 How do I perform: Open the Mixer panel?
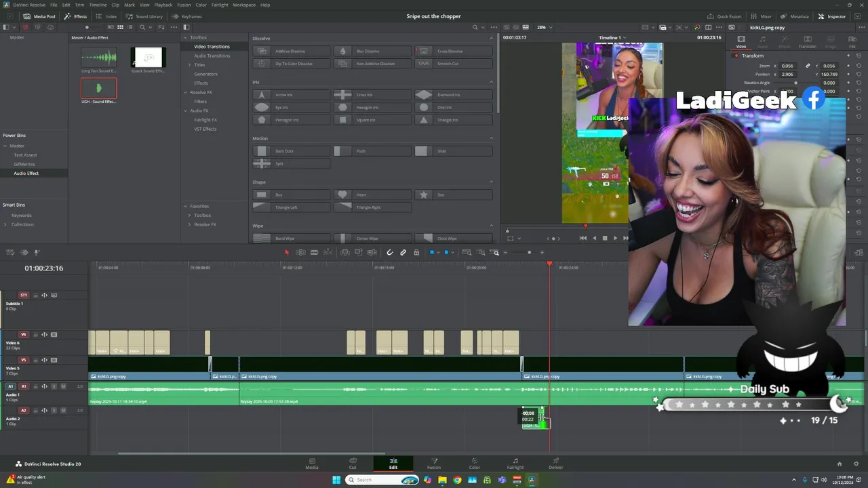(x=762, y=16)
